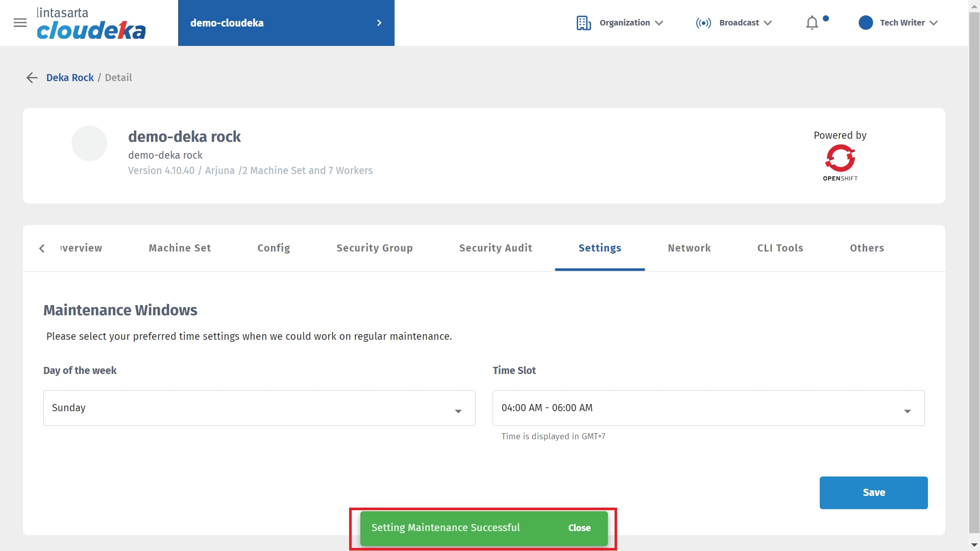Open the Network tab
980x551 pixels.
689,248
